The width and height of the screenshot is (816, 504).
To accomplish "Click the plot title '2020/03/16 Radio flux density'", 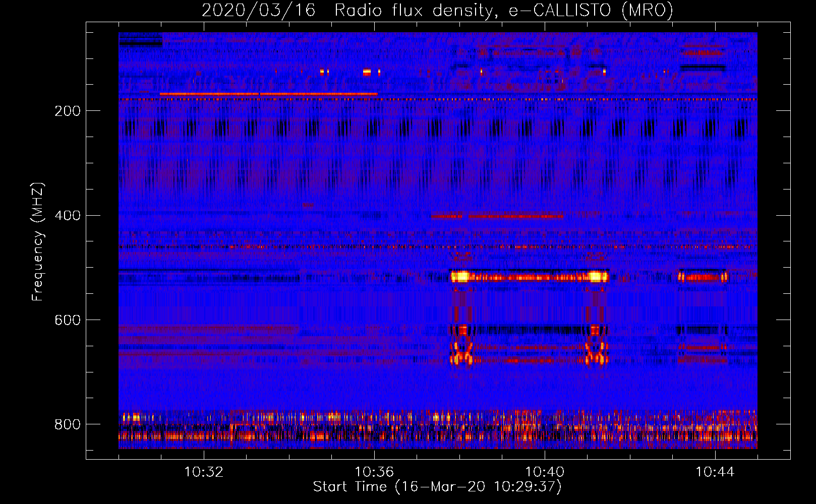I will point(437,10).
